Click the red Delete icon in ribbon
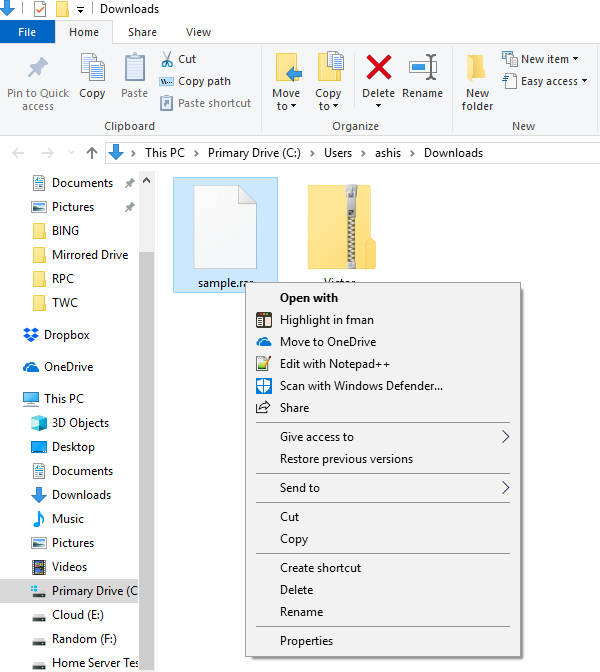Screen dimensions: 600x672 point(378,67)
